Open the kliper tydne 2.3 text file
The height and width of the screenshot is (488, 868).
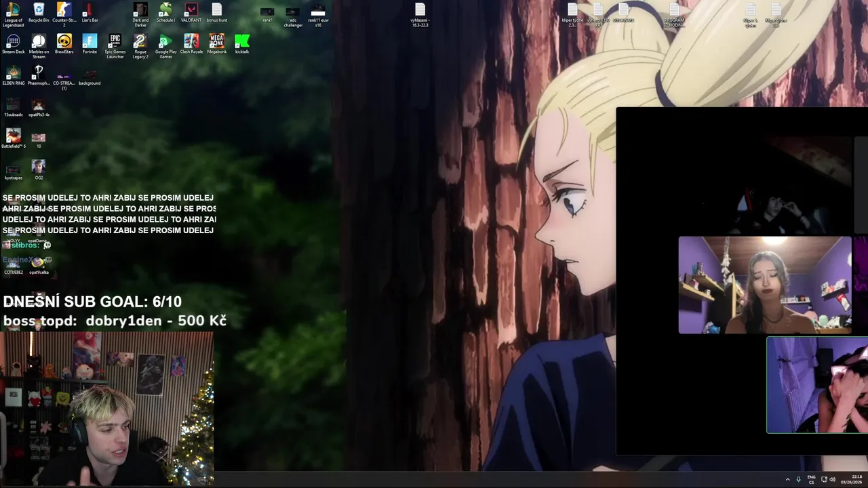(572, 14)
